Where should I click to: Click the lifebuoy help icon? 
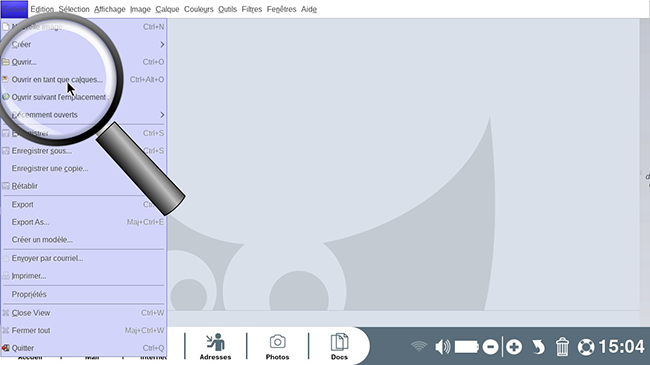[x=586, y=347]
